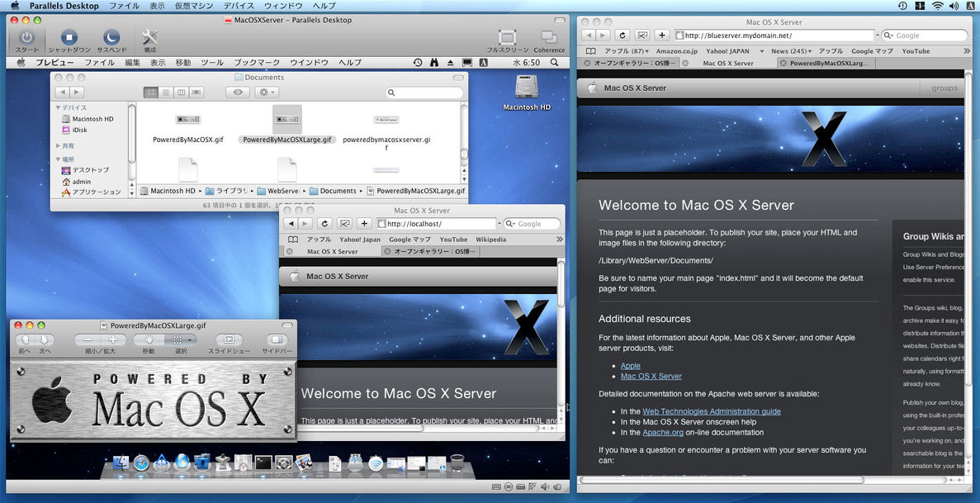Screen dimensions: 980x503
Task: Toggle Preview window toolbar pill button
Action: coord(286,325)
